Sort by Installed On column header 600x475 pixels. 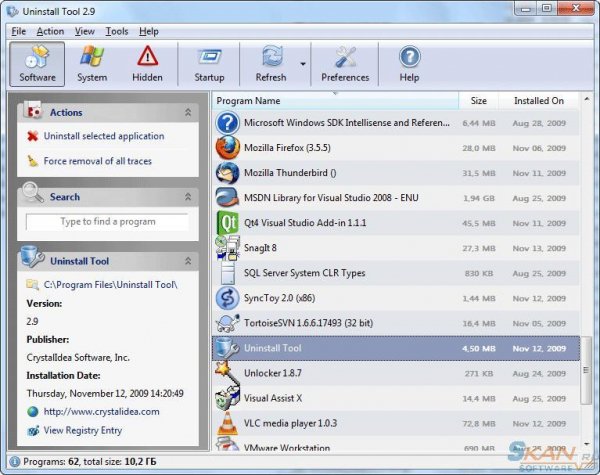tap(539, 101)
